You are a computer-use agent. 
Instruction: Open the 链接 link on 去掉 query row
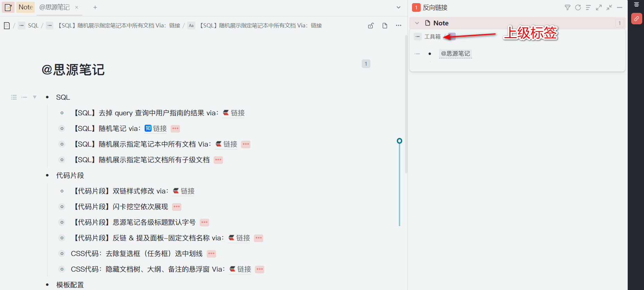(233, 113)
